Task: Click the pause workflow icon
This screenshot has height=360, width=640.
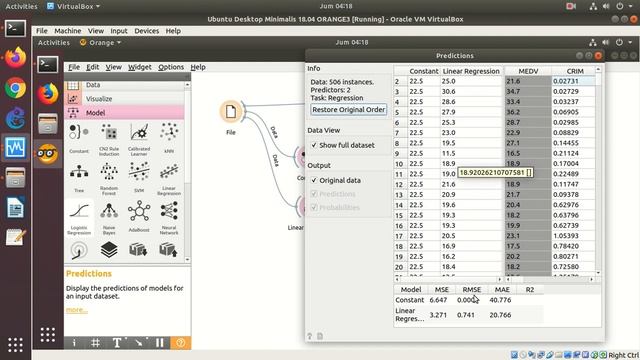Action: coord(160,343)
